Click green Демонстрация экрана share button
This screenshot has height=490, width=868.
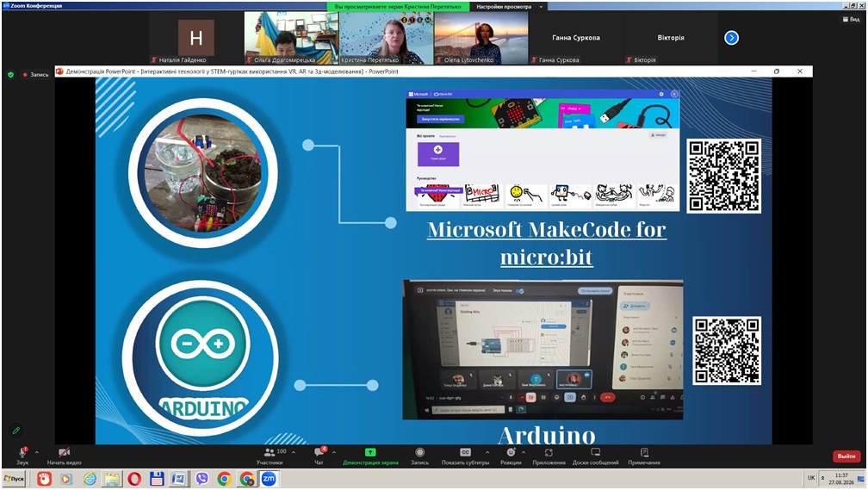(370, 456)
